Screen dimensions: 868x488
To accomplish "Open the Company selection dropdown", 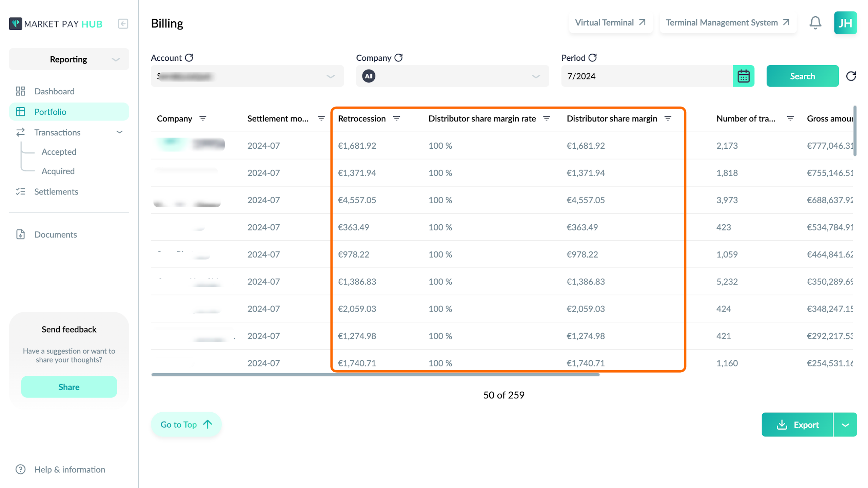I will [x=452, y=76].
